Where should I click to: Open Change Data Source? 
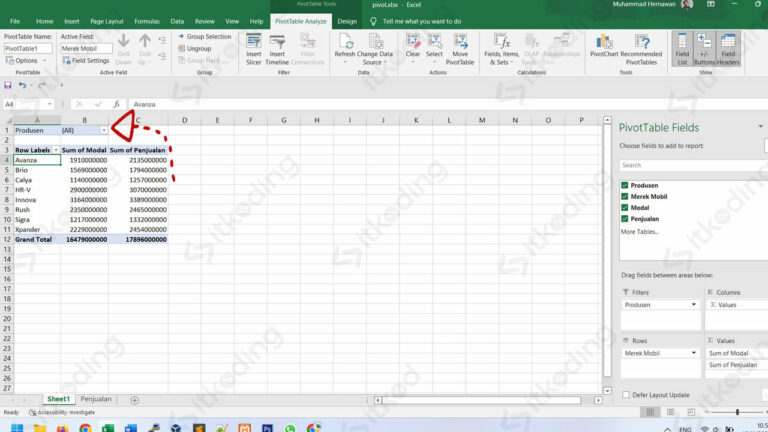coord(375,49)
